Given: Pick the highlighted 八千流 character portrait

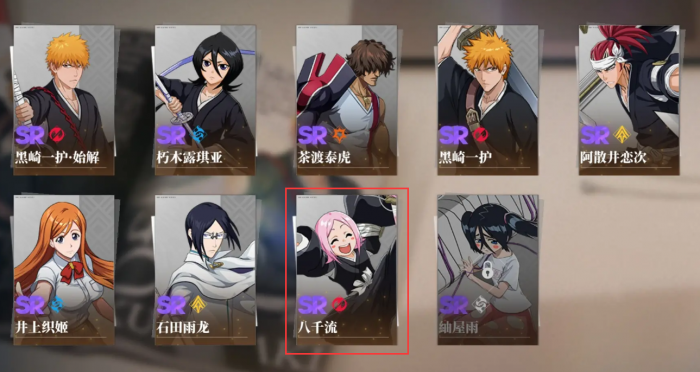Looking at the screenshot, I should [x=346, y=270].
